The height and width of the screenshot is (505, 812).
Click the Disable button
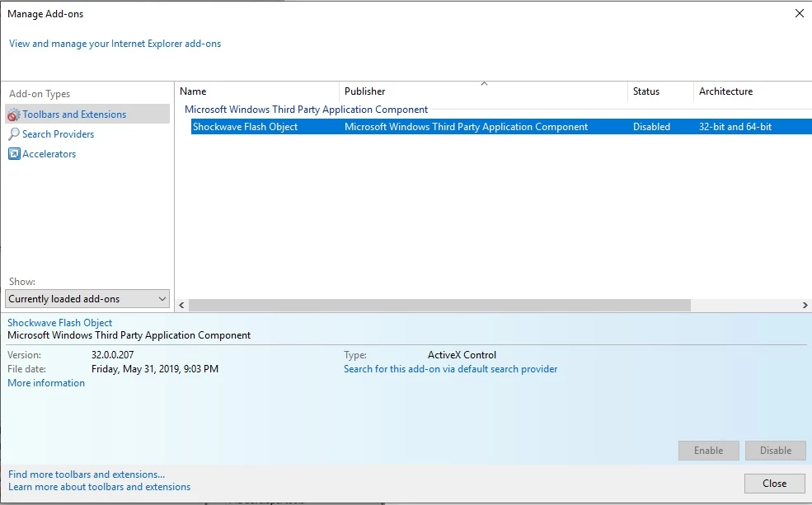point(775,451)
